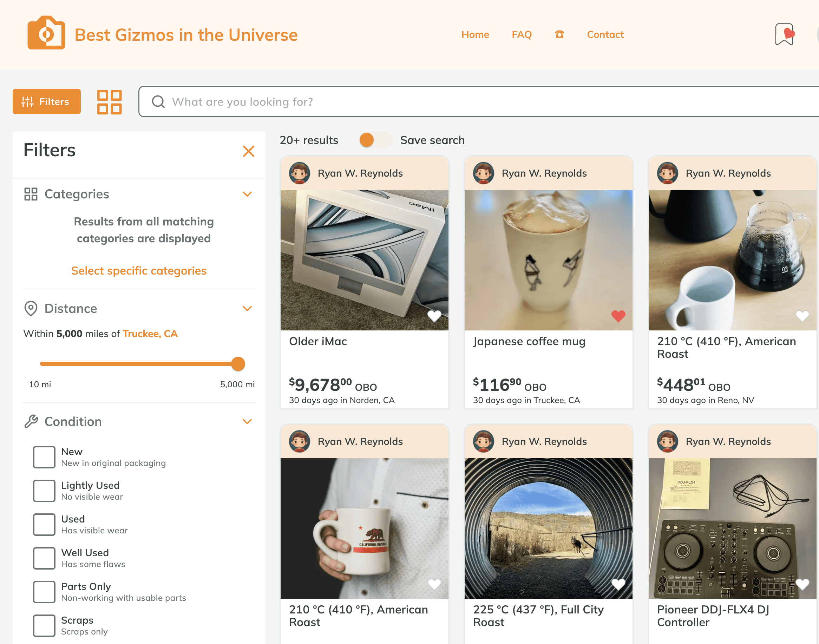Favorite the Pioneer DDJ-FLX4 DJ Controller heart
The image size is (819, 644).
pyautogui.click(x=802, y=584)
